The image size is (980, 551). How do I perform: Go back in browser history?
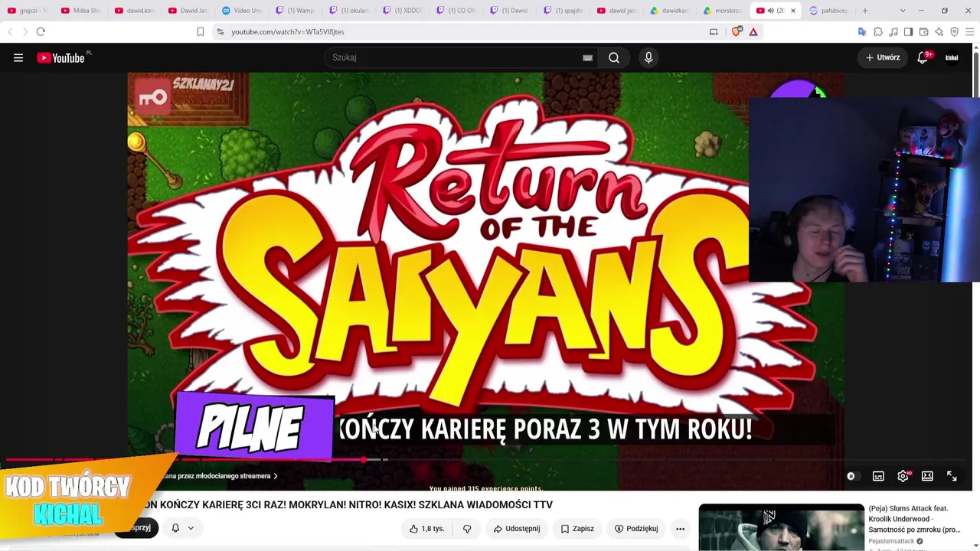(10, 31)
